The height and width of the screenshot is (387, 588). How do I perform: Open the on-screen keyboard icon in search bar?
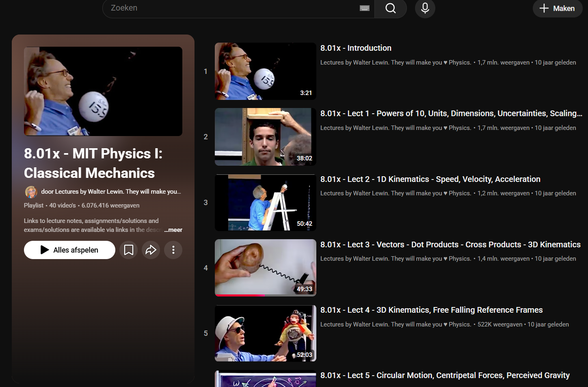point(364,8)
